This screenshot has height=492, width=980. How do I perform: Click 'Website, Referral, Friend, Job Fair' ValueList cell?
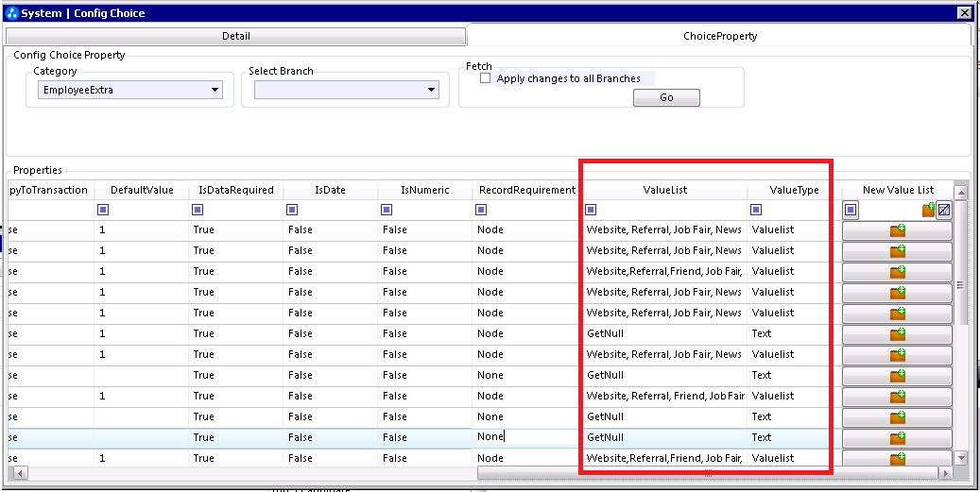click(x=665, y=397)
